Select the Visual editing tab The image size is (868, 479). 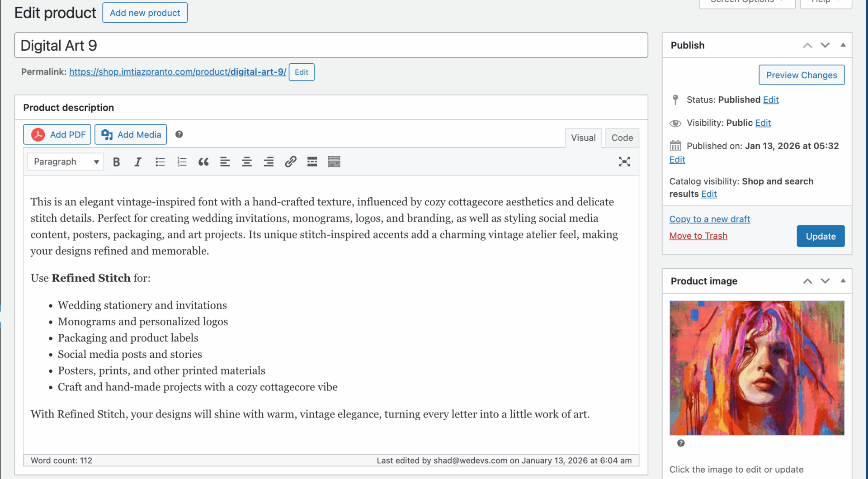point(583,138)
